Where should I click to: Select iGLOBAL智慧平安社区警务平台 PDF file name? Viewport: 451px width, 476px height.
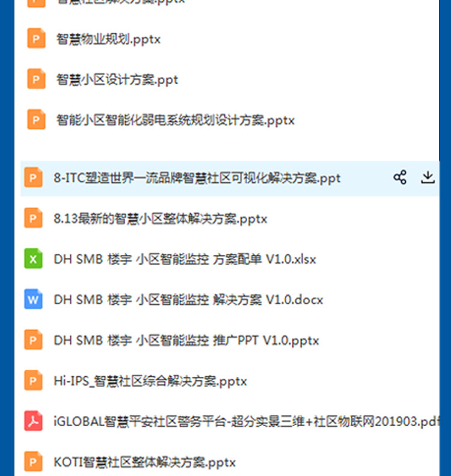tap(247, 422)
